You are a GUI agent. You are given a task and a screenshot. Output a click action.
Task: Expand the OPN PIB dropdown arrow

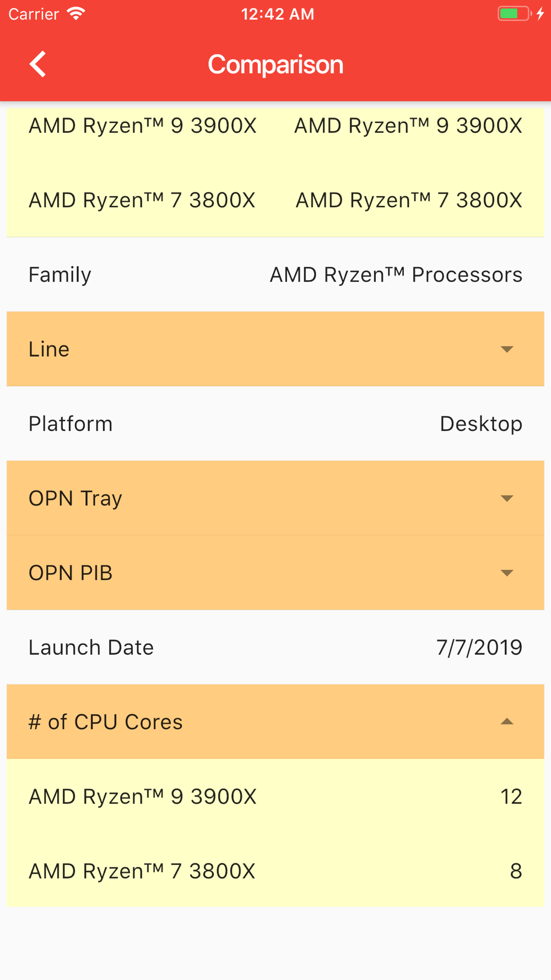click(x=507, y=573)
